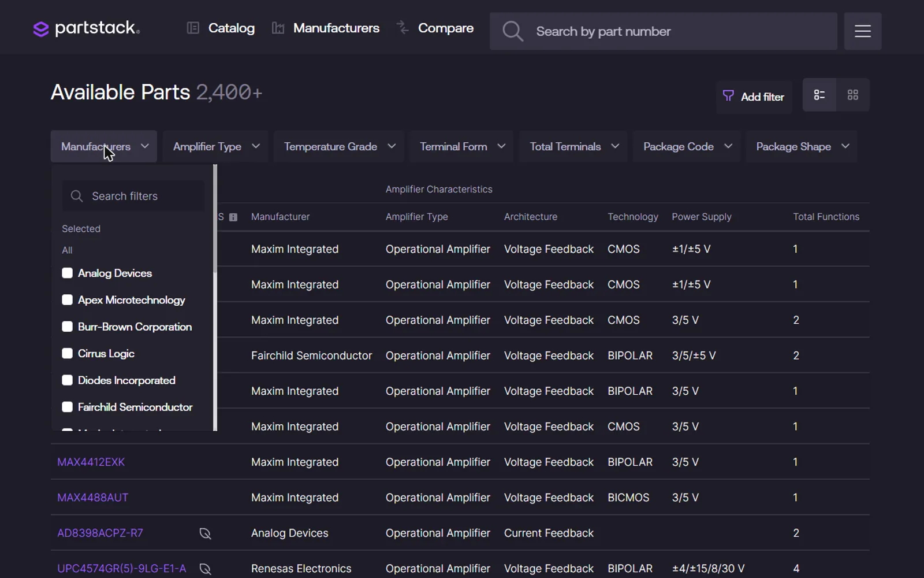Go to the Manufacturers page

point(336,28)
